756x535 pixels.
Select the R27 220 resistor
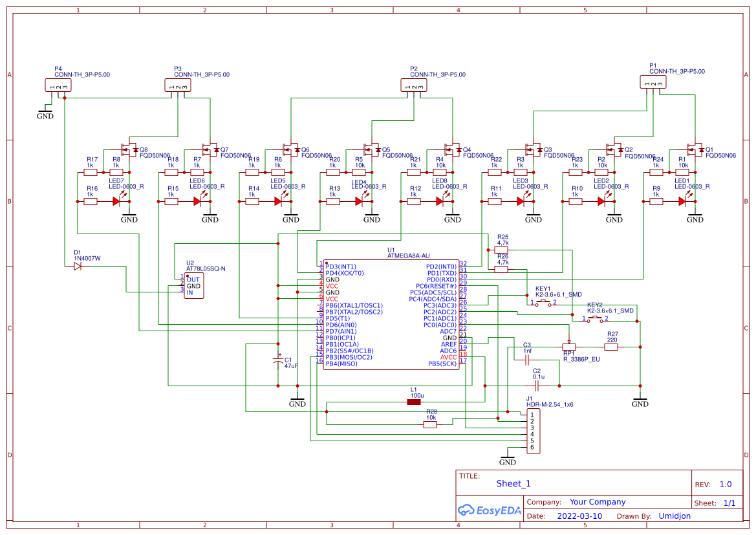pyautogui.click(x=611, y=347)
